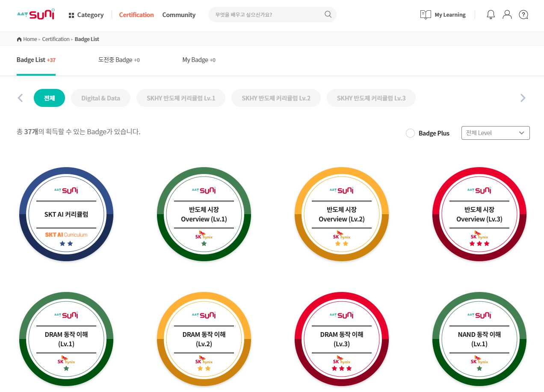This screenshot has height=392, width=544.
Task: Click SKT AI Curriculum logo on badge
Action: [66, 235]
